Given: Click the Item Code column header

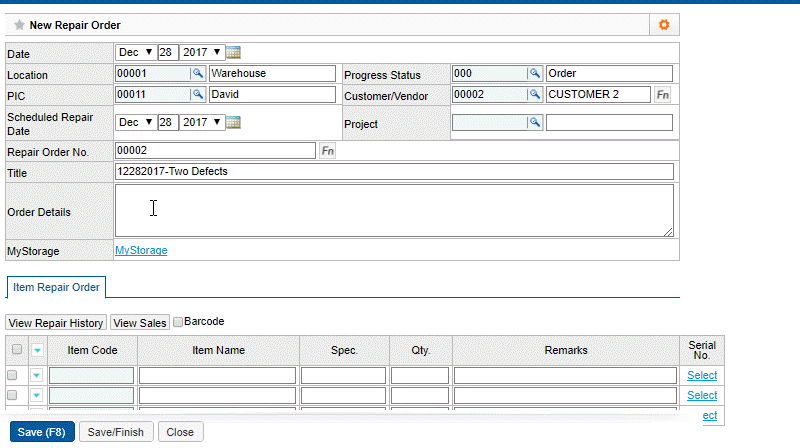Looking at the screenshot, I should point(92,351).
